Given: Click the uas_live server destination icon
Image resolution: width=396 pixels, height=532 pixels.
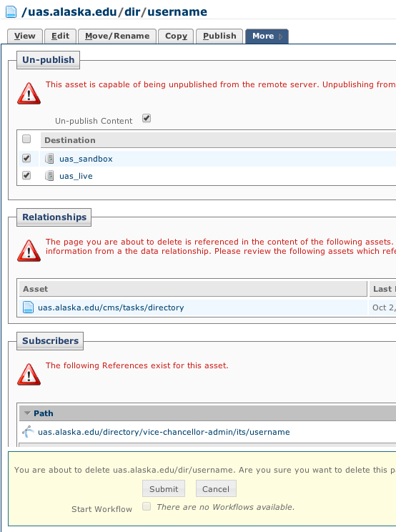Looking at the screenshot, I should [x=49, y=176].
